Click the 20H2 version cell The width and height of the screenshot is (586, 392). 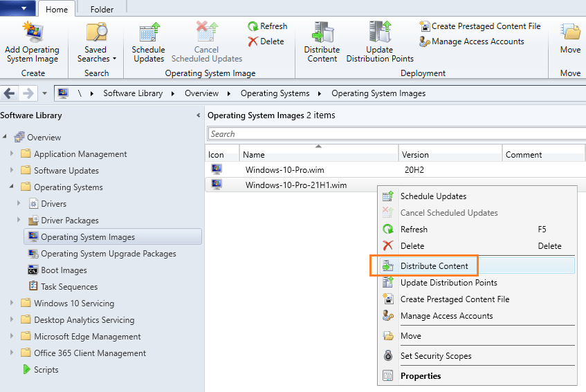414,170
